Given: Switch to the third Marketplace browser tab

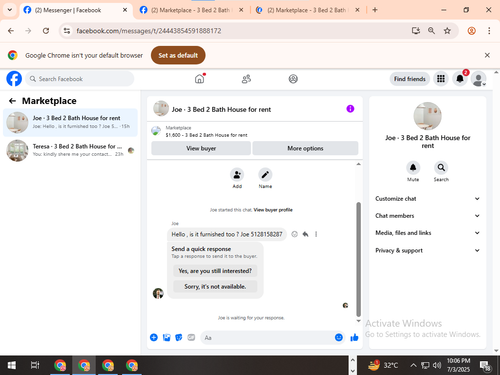Looking at the screenshot, I should 307,10.
